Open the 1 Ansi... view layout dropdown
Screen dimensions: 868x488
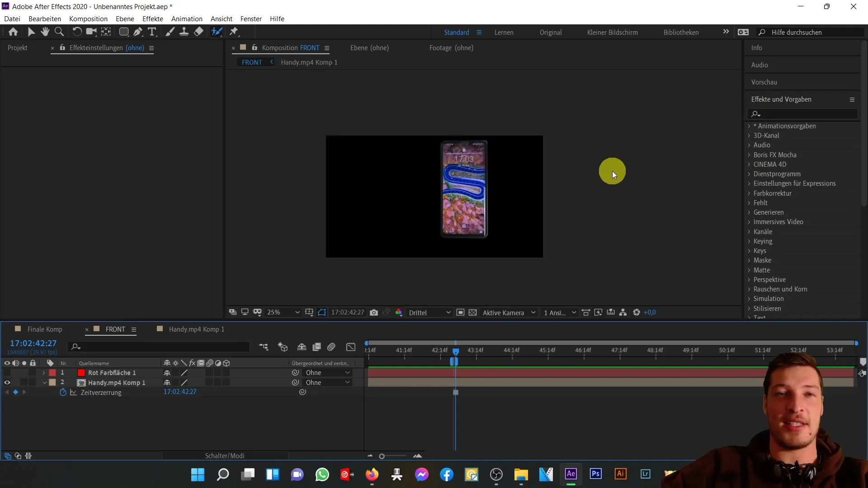click(x=560, y=313)
